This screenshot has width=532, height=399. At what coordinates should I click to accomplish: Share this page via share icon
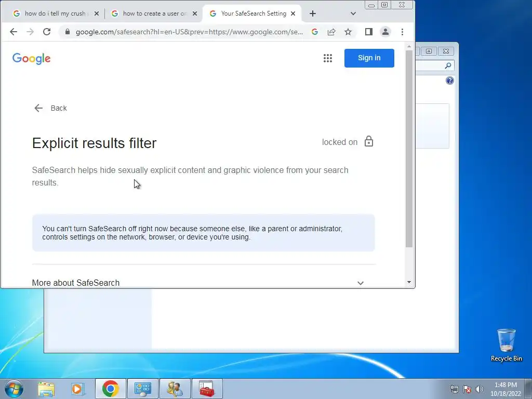click(x=331, y=32)
